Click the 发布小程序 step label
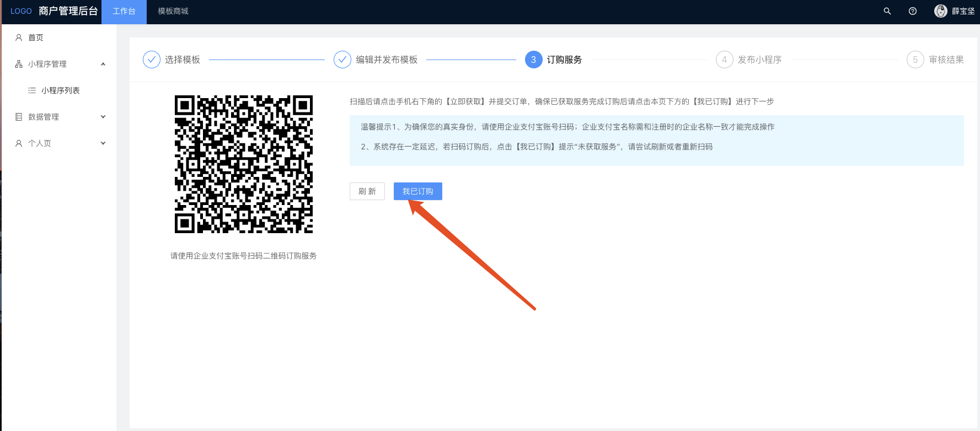Image resolution: width=980 pixels, height=431 pixels. click(760, 60)
